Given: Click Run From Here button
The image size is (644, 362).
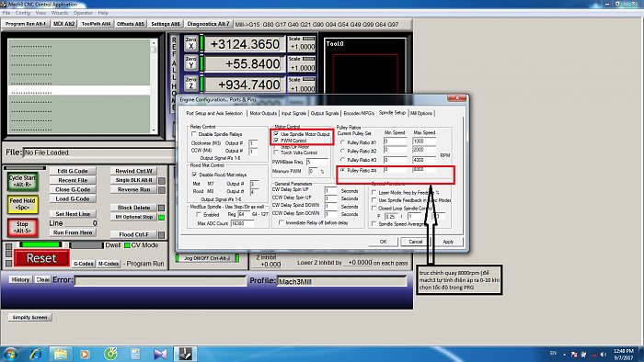Looking at the screenshot, I should 73,232.
